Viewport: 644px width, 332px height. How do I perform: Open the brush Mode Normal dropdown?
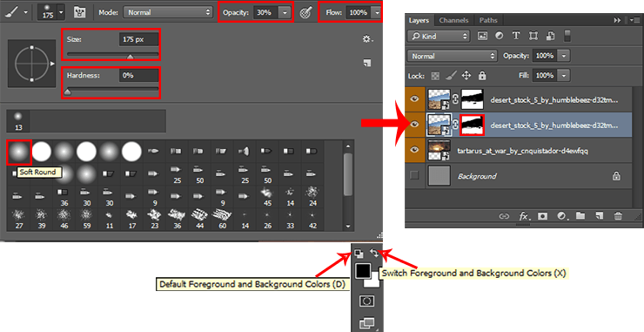coord(168,12)
